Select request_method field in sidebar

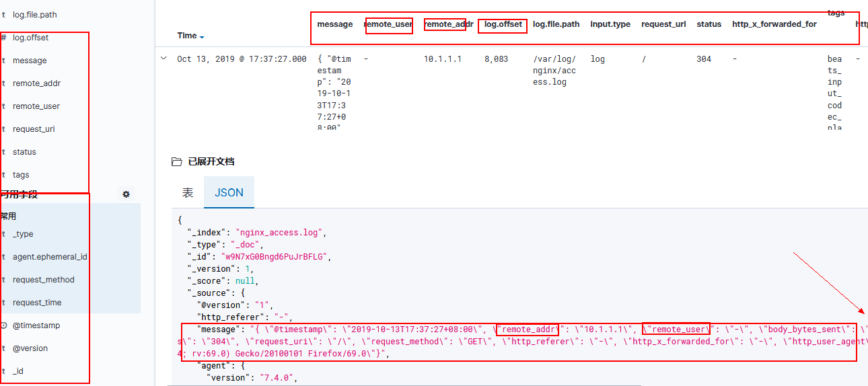pyautogui.click(x=44, y=280)
